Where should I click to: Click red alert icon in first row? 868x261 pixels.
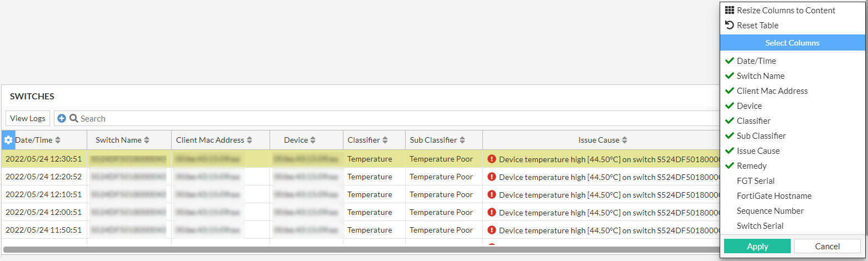pos(491,159)
